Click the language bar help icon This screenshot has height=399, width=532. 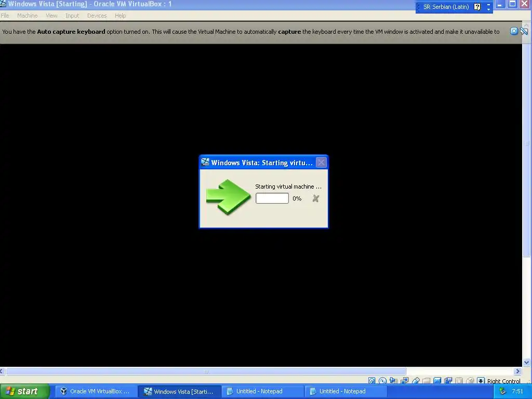tap(477, 7)
